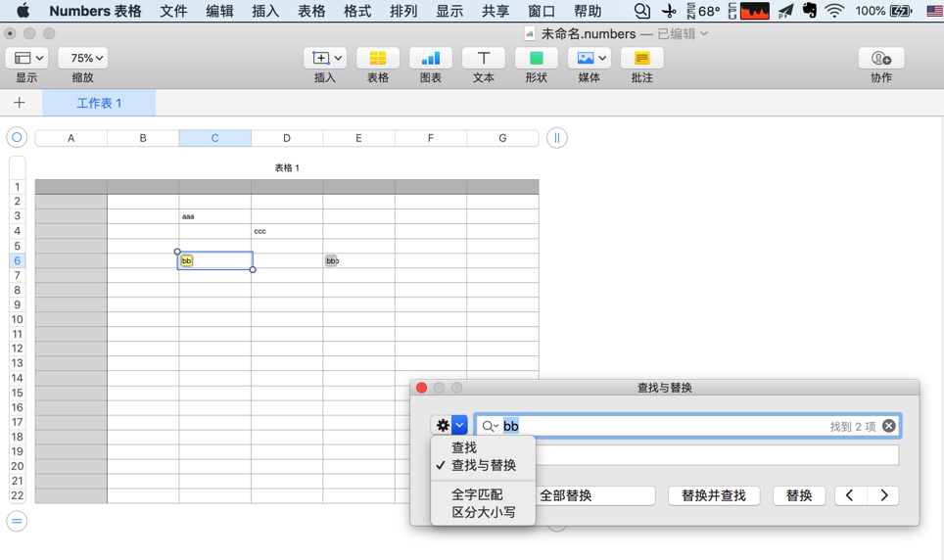Click the cell containing aaa
The width and height of the screenshot is (944, 560).
point(214,216)
